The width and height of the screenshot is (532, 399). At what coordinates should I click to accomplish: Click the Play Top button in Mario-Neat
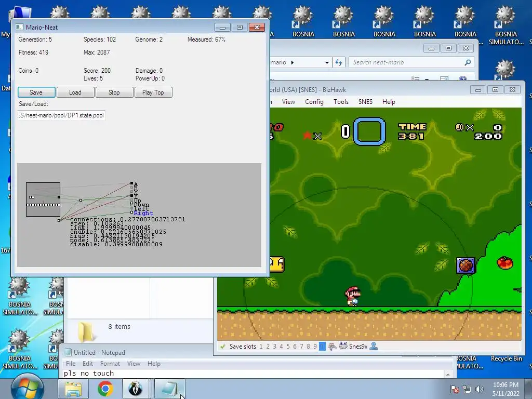click(x=153, y=92)
